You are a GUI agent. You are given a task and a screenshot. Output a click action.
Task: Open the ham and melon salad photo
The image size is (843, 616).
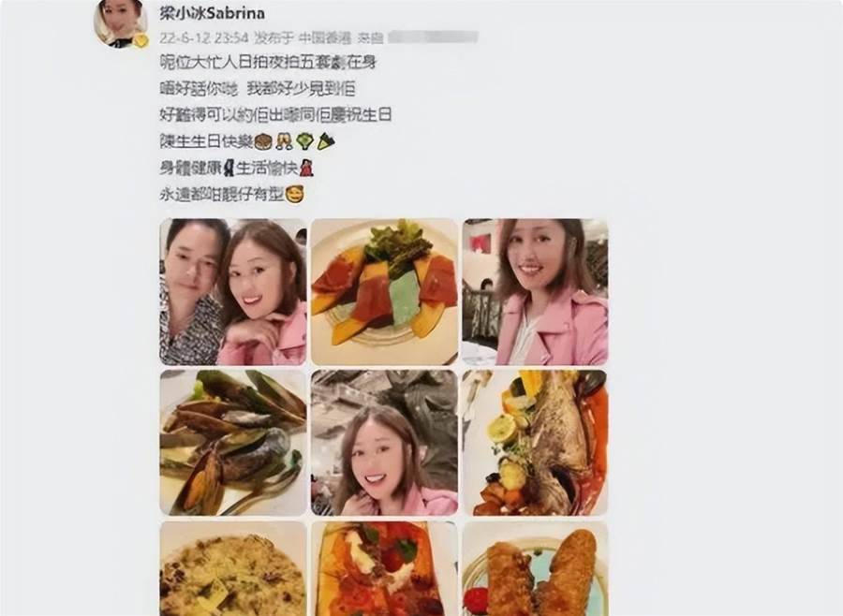[x=384, y=292]
